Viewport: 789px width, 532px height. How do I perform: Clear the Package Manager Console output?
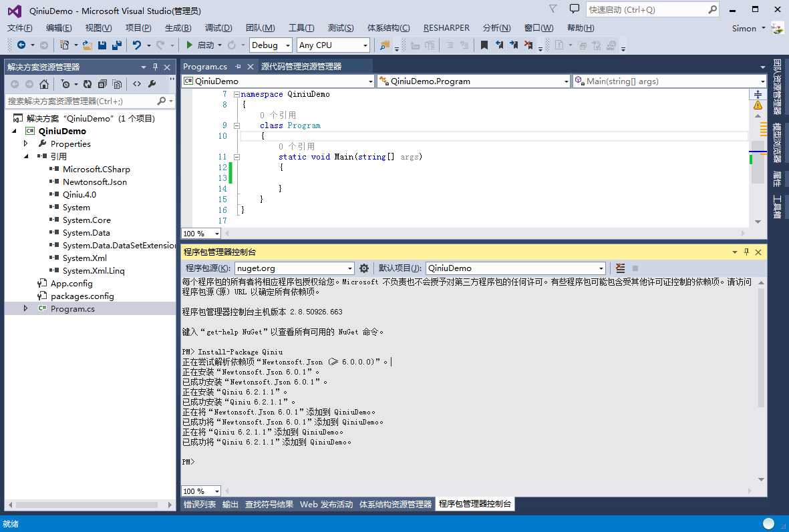coord(621,268)
